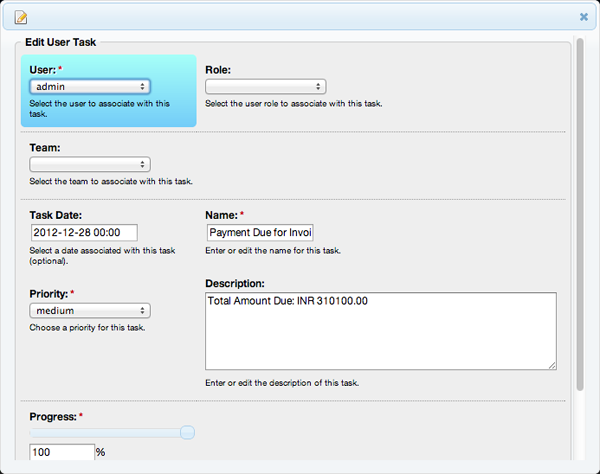The height and width of the screenshot is (474, 600).
Task: Open the Team selection dropdown
Action: click(x=90, y=164)
